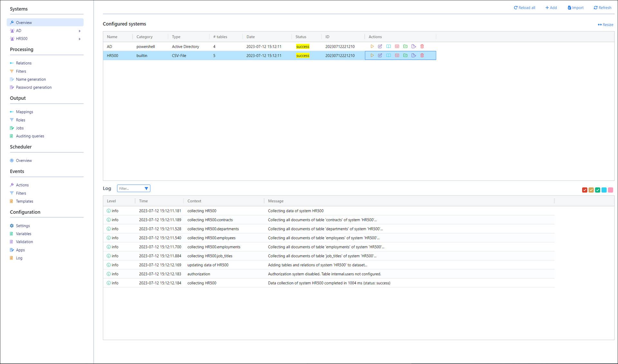Viewport: 618px width, 364px height.
Task: Click the edit pencil icon in HR500 row
Action: (380, 55)
